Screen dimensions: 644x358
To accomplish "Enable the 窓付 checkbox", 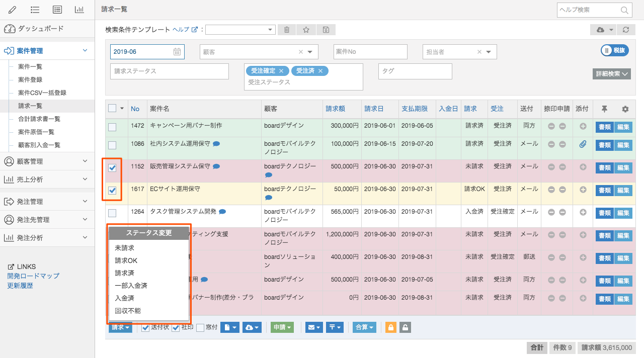I will tap(200, 327).
